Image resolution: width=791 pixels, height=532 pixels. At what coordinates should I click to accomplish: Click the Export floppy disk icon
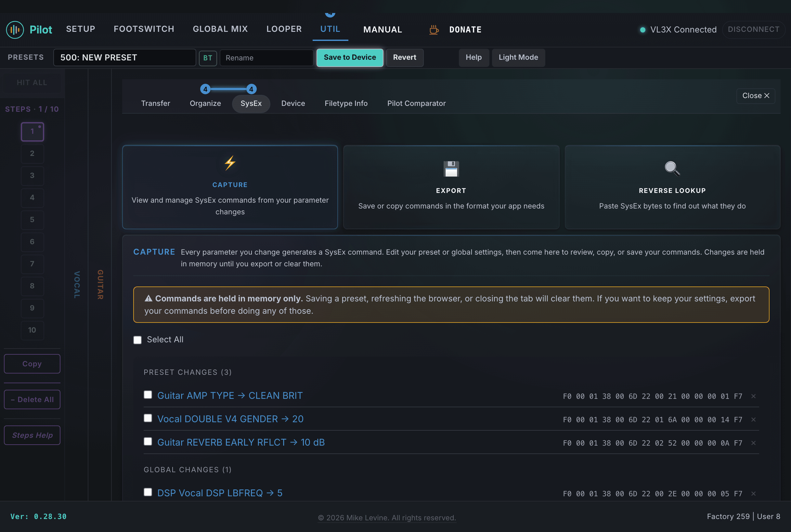tap(451, 169)
